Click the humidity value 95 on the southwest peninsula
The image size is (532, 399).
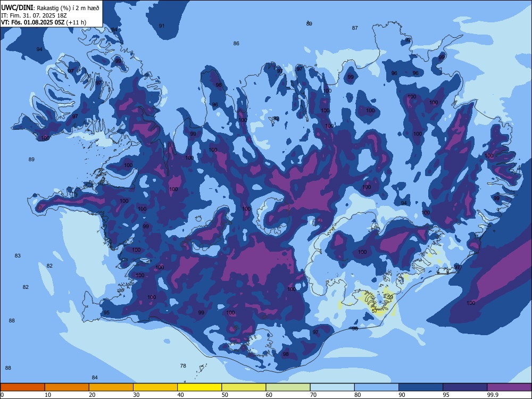pyautogui.click(x=106, y=313)
